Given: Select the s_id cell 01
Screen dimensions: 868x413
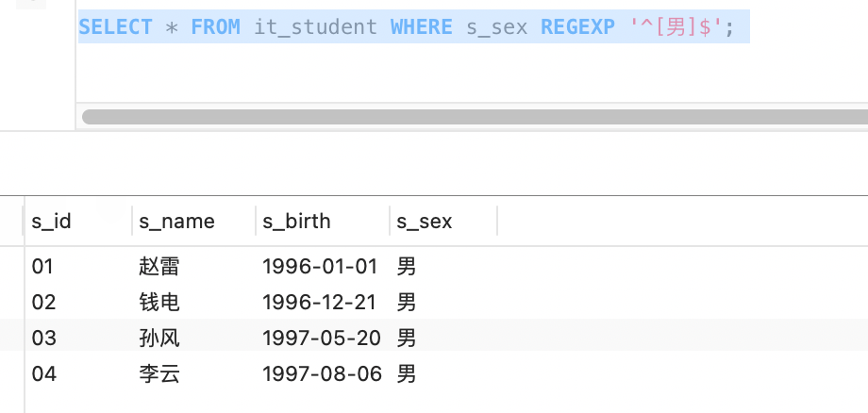Looking at the screenshot, I should coord(42,267).
